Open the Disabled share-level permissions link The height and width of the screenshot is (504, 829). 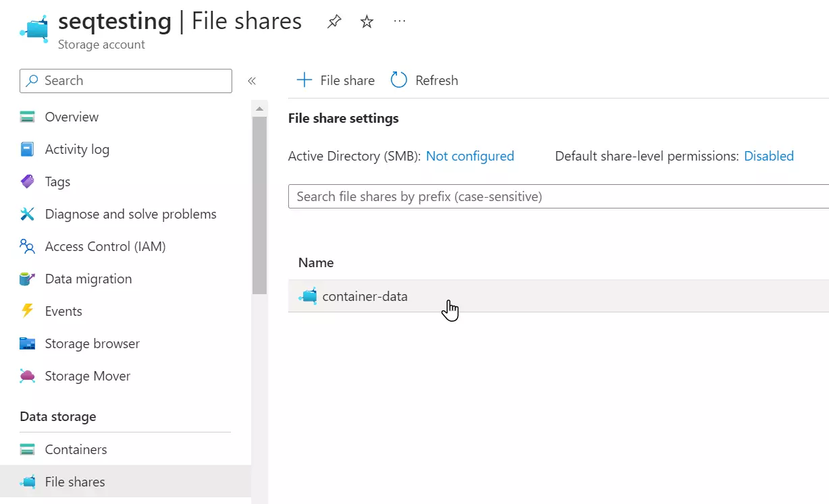pos(769,157)
